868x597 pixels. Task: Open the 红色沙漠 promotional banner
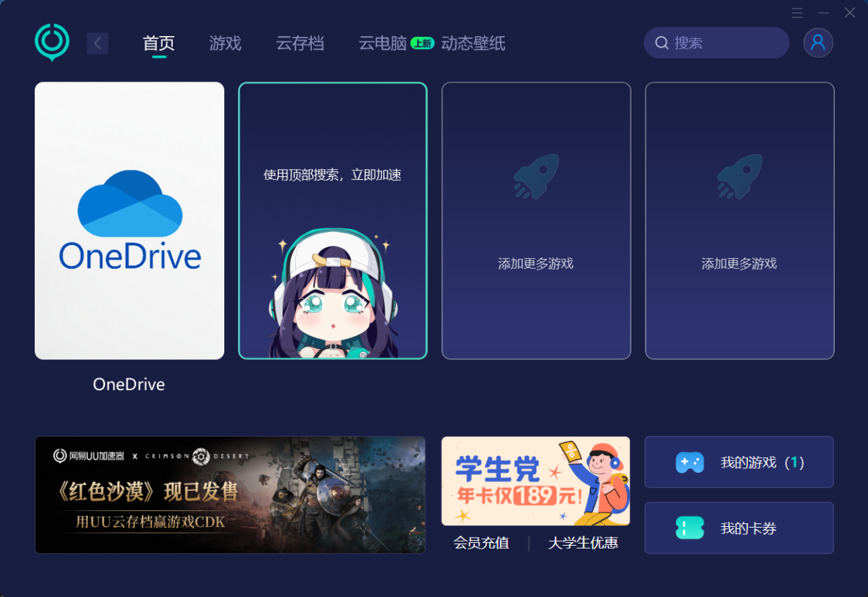pos(230,494)
